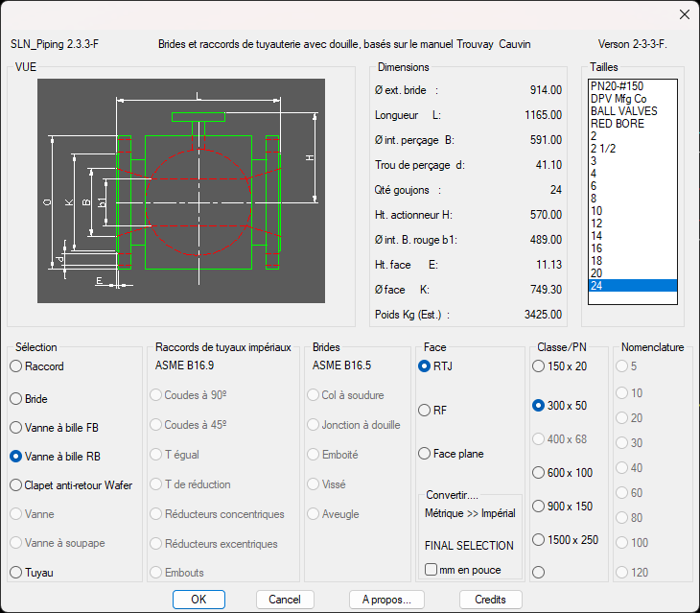Click BALL VALVES list row
Viewport: 700px width, 613px height.
(x=633, y=111)
